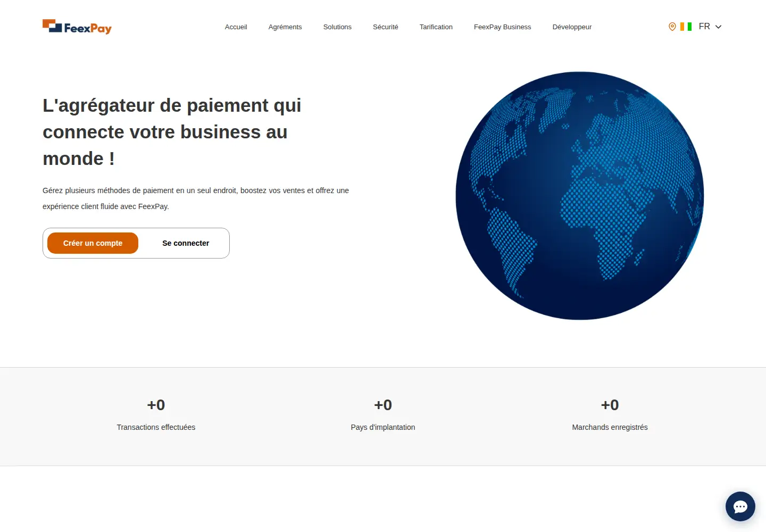
Task: Open the live chat bubble
Action: (740, 506)
